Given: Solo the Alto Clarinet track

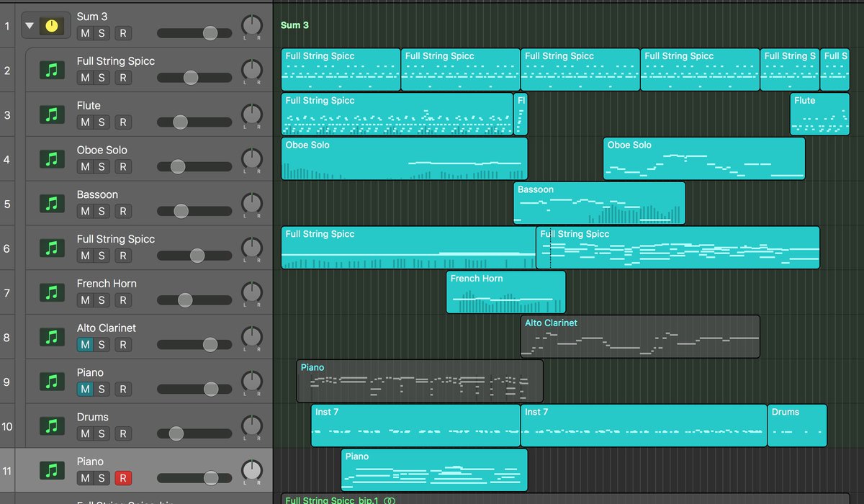Looking at the screenshot, I should point(102,345).
